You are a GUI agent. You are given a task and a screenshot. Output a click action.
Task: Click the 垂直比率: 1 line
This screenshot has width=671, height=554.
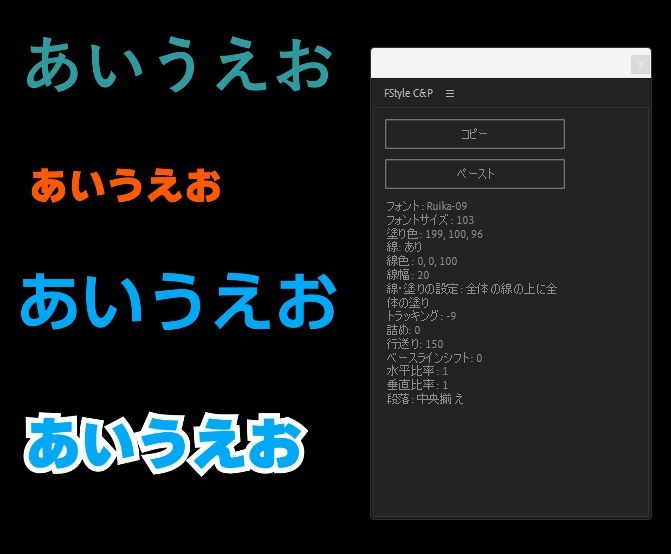tap(417, 385)
